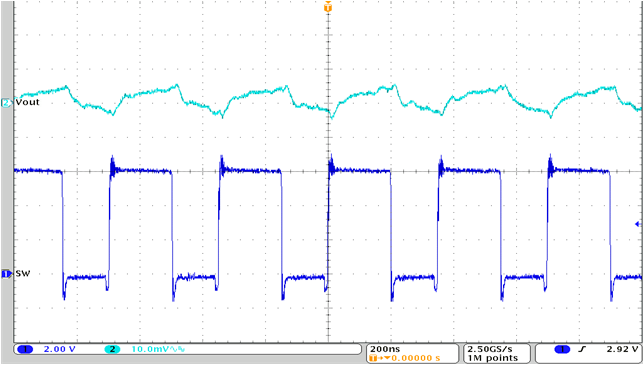Click the 200ns timebase readout
644x365 pixels.
(385, 349)
